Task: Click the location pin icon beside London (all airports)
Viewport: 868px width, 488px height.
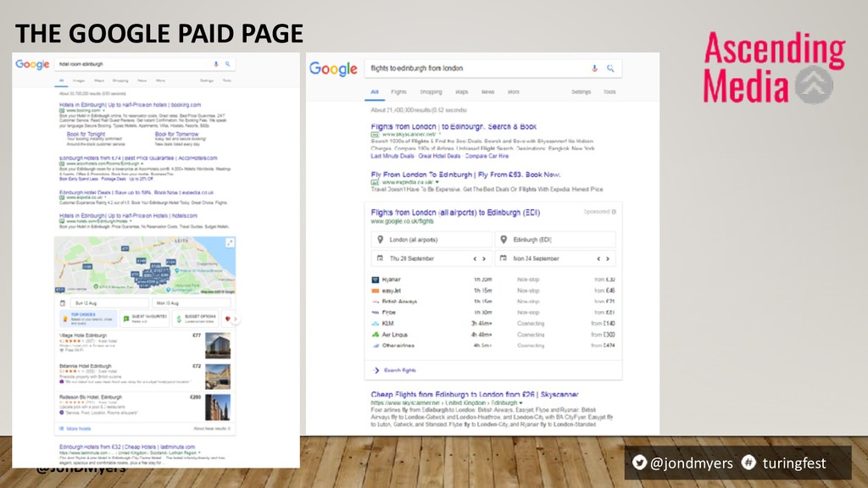Action: click(x=380, y=240)
